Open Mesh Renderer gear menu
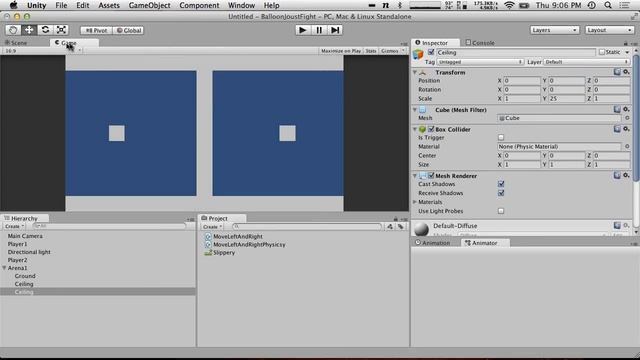The width and height of the screenshot is (640, 360). [x=626, y=176]
